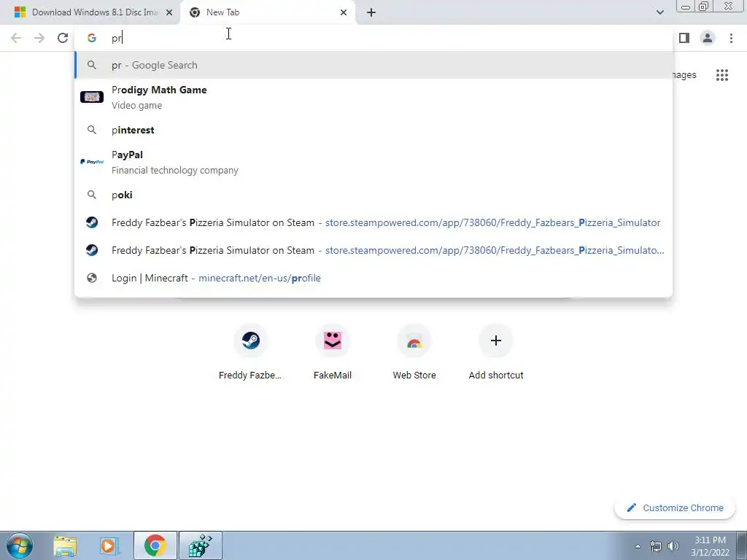Click the PayPal logo icon
This screenshot has width=747, height=560.
coord(91,162)
